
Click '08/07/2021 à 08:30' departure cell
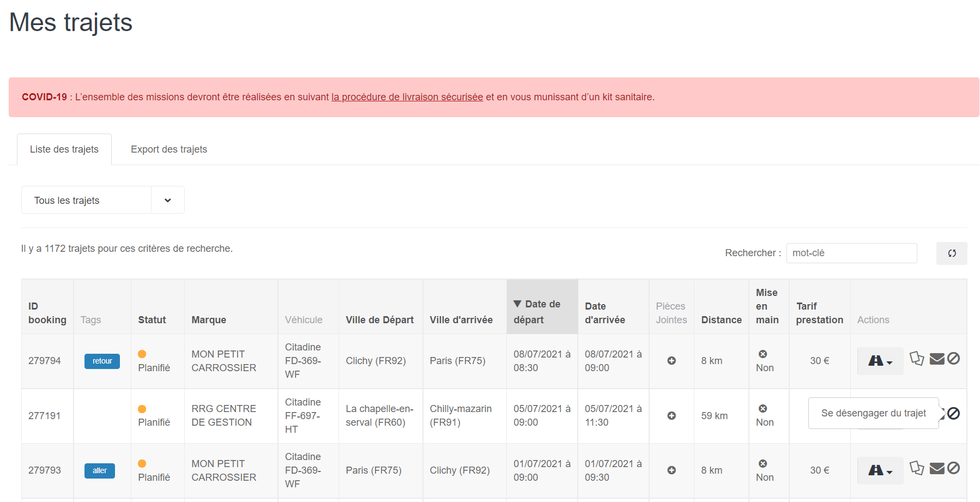[542, 361]
